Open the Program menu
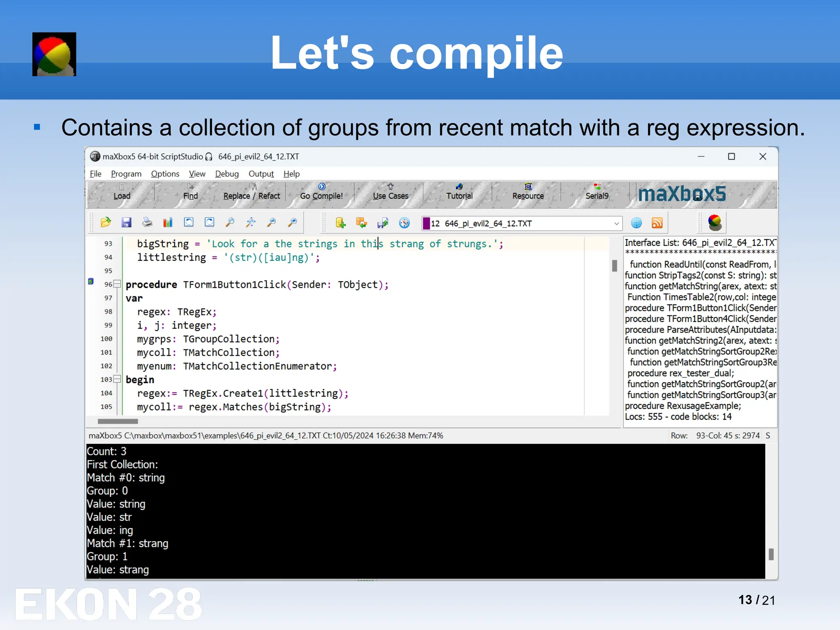840x630 pixels. (x=126, y=174)
